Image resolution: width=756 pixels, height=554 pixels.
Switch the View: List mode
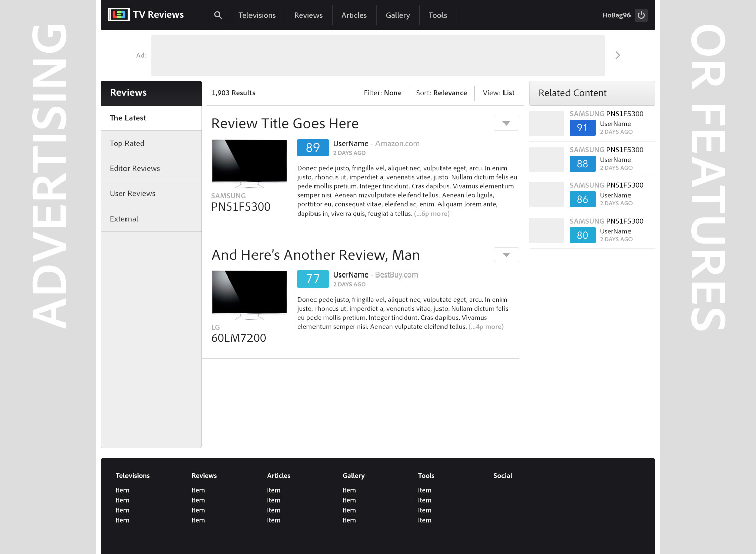point(498,93)
